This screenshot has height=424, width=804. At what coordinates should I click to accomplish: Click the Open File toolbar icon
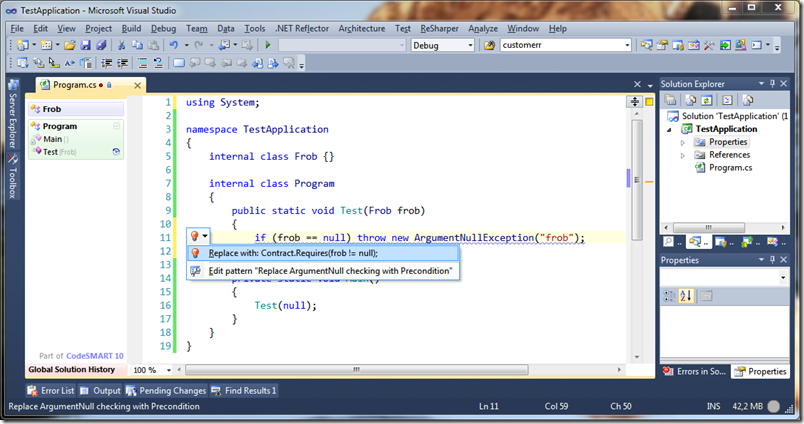pyautogui.click(x=70, y=45)
